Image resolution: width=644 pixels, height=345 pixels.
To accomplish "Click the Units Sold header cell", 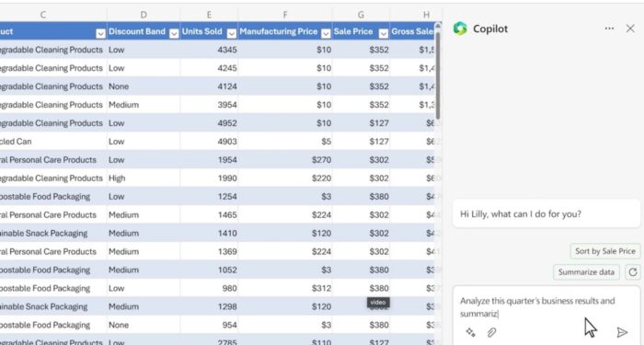I will [x=209, y=31].
